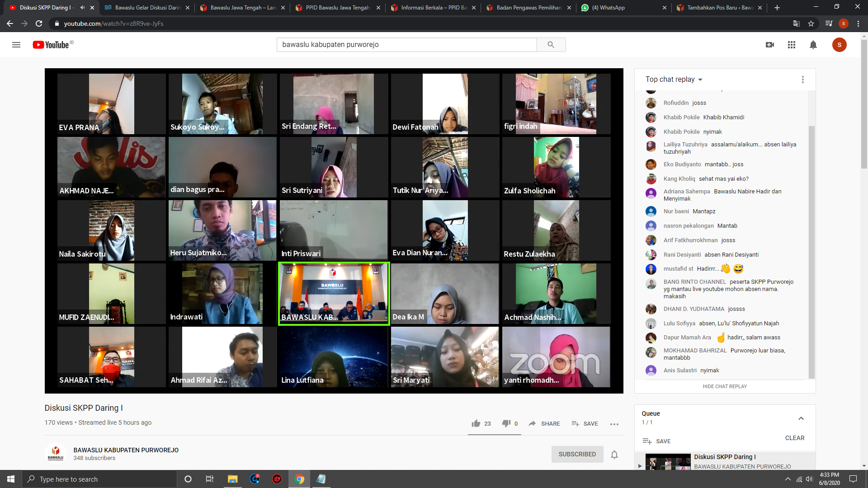Open chat options three-dot menu
The width and height of the screenshot is (868, 488).
point(803,80)
